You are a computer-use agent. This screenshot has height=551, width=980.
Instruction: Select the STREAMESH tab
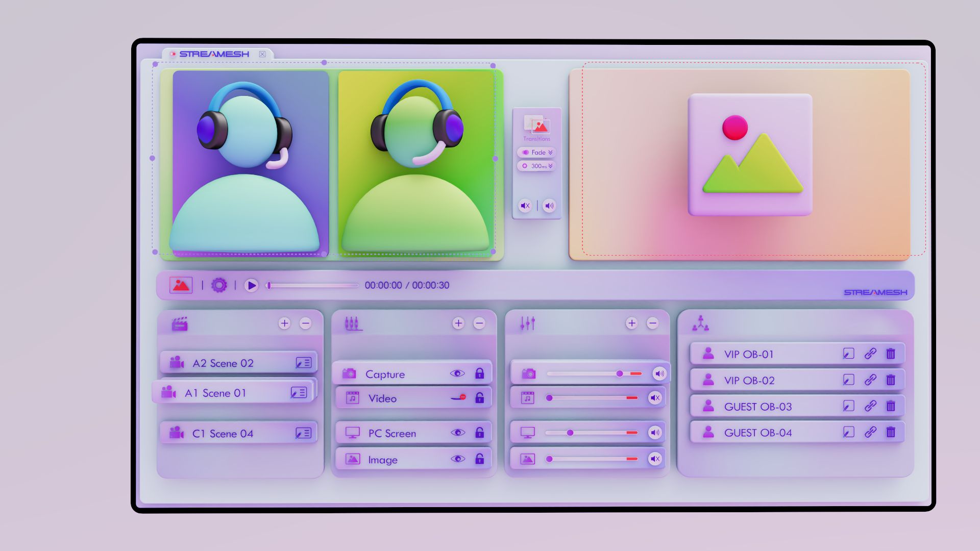(214, 54)
